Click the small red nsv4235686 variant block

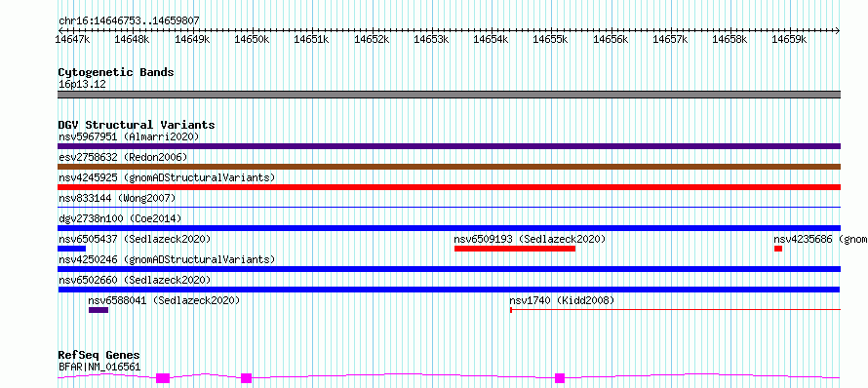tap(778, 249)
